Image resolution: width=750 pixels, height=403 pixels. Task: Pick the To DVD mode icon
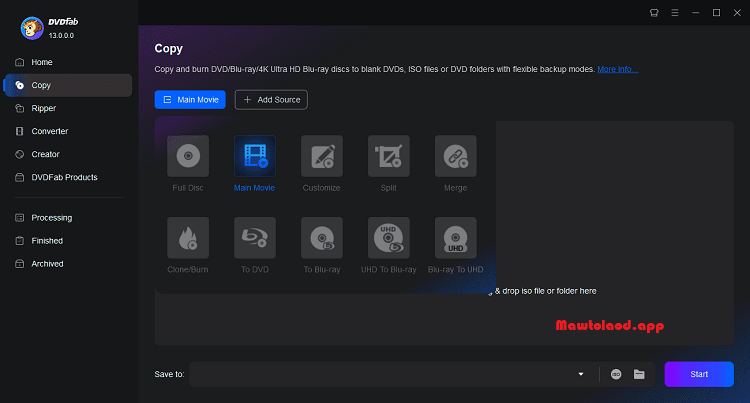[255, 238]
